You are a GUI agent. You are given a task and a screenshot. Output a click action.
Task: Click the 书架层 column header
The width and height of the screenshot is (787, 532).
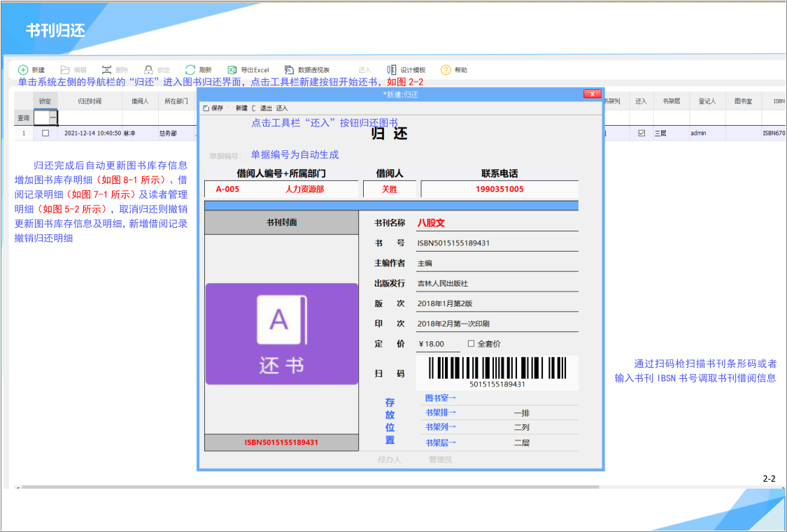tap(671, 101)
